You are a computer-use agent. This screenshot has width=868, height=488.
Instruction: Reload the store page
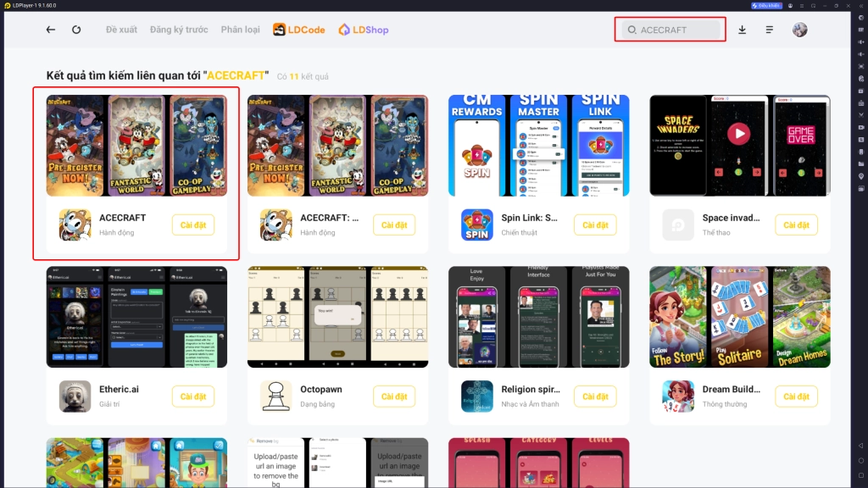point(76,30)
